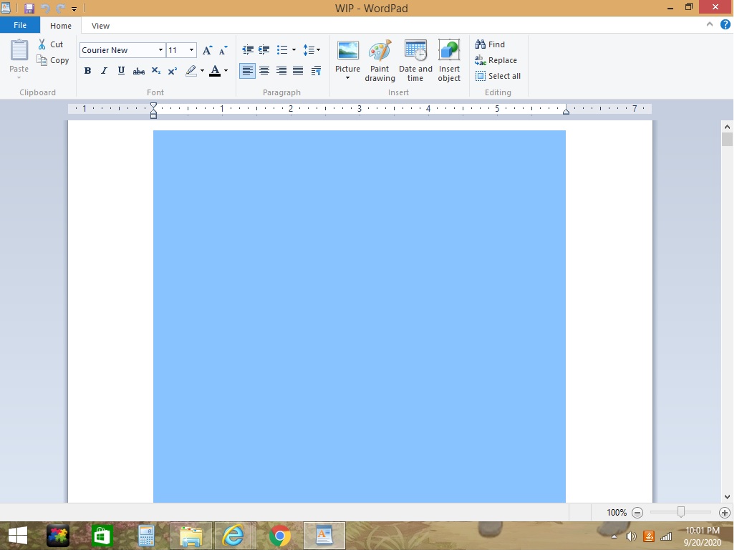Center align text
Viewport: 747px width, 560px height.
coord(264,72)
